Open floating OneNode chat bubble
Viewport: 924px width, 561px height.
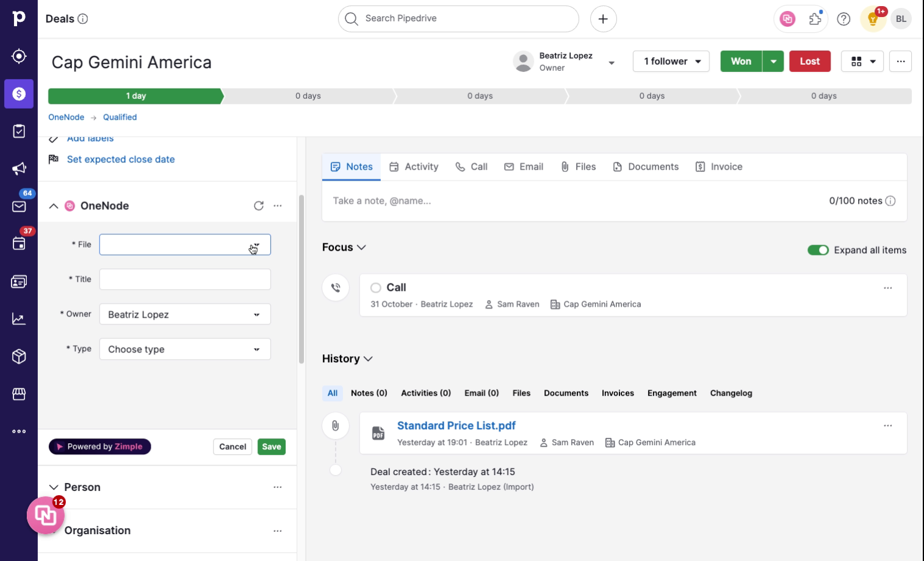[x=46, y=515]
